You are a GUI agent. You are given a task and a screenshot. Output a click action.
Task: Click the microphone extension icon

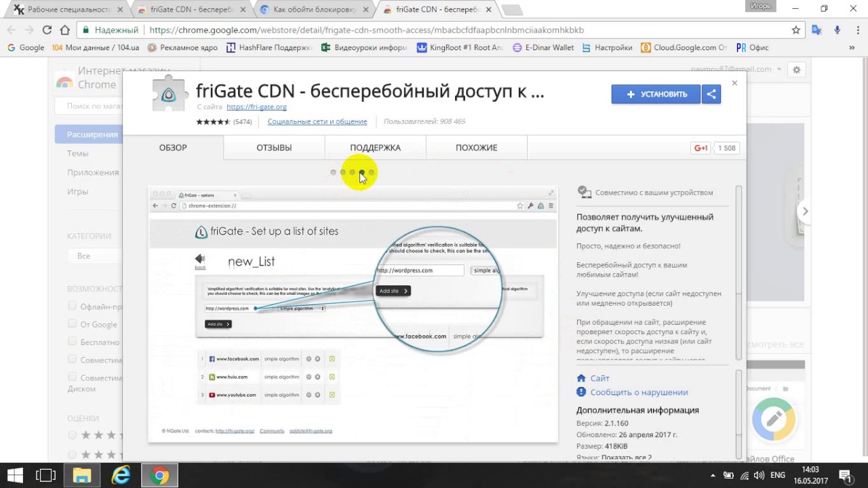[837, 30]
